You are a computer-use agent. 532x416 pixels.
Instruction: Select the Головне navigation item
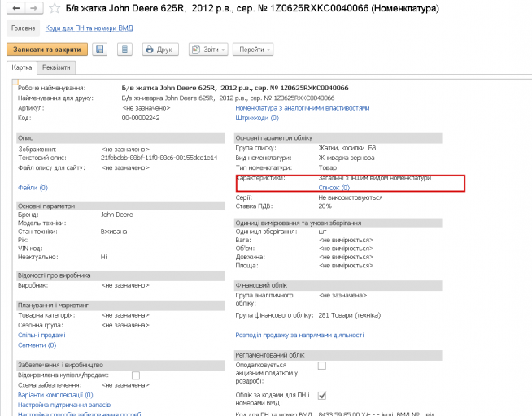[x=23, y=28]
